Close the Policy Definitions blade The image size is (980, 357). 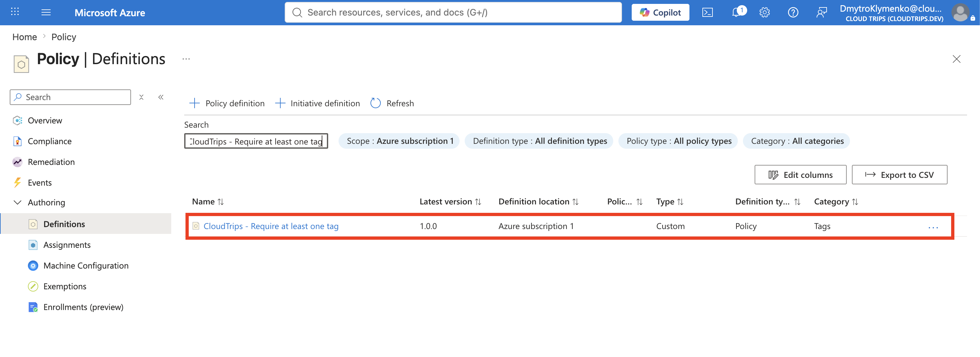[956, 59]
